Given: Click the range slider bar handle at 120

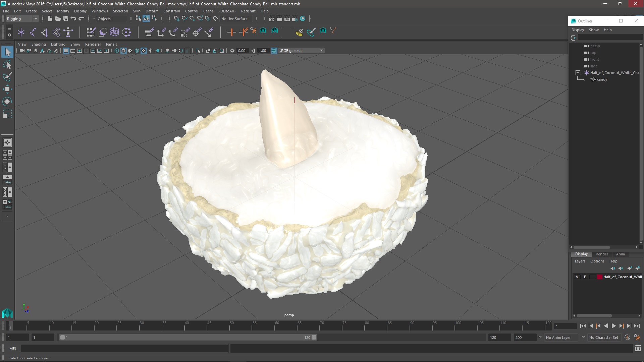Looking at the screenshot, I should tap(314, 338).
